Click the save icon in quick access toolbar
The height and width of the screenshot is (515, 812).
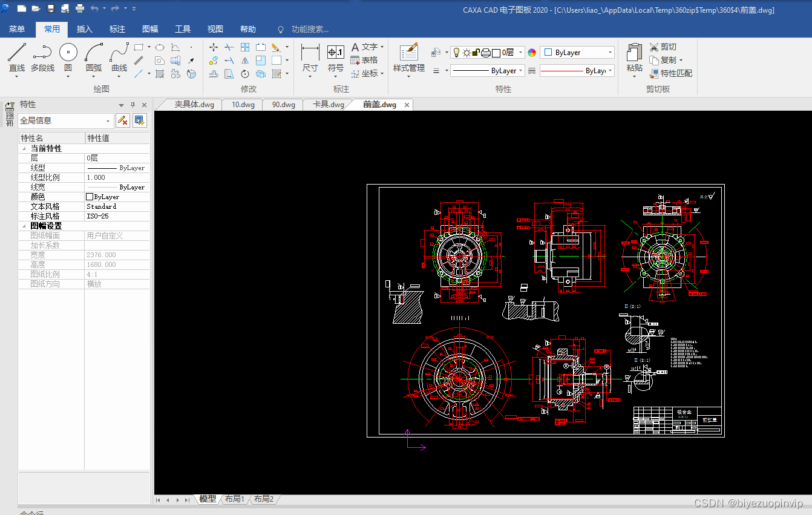point(51,8)
